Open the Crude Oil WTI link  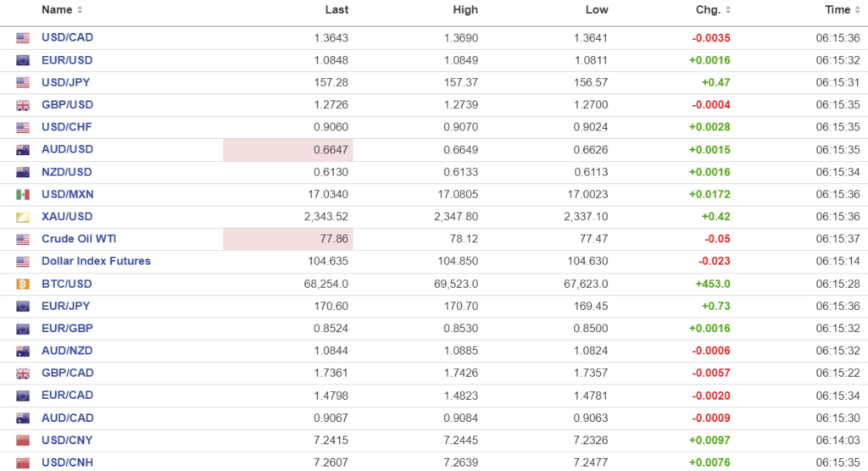(x=79, y=239)
